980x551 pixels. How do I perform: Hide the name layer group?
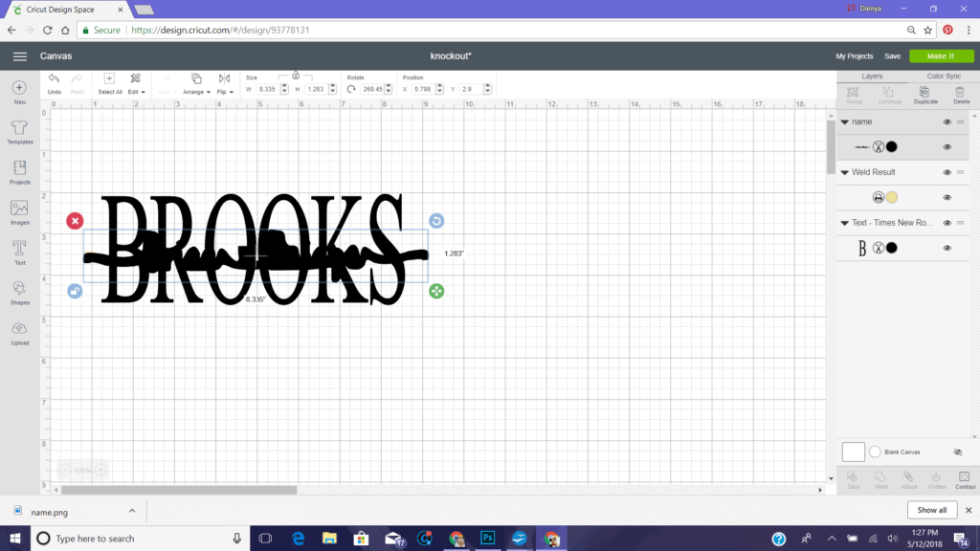[947, 122]
